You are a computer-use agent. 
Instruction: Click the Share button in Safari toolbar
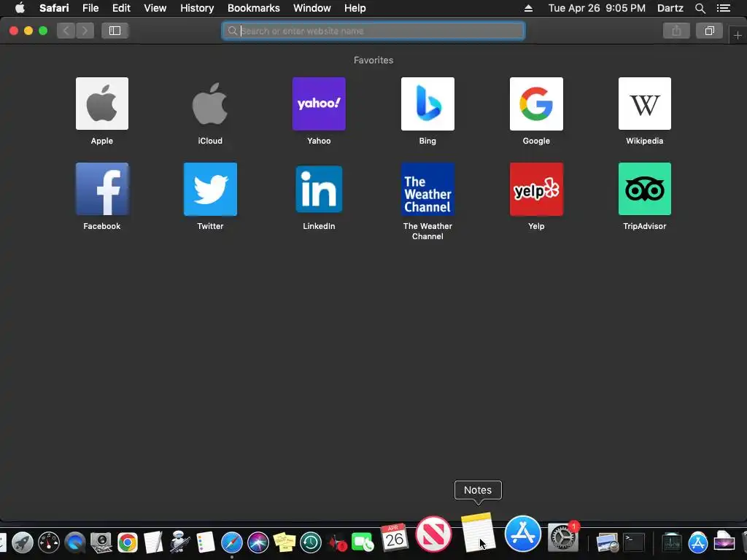tap(676, 31)
